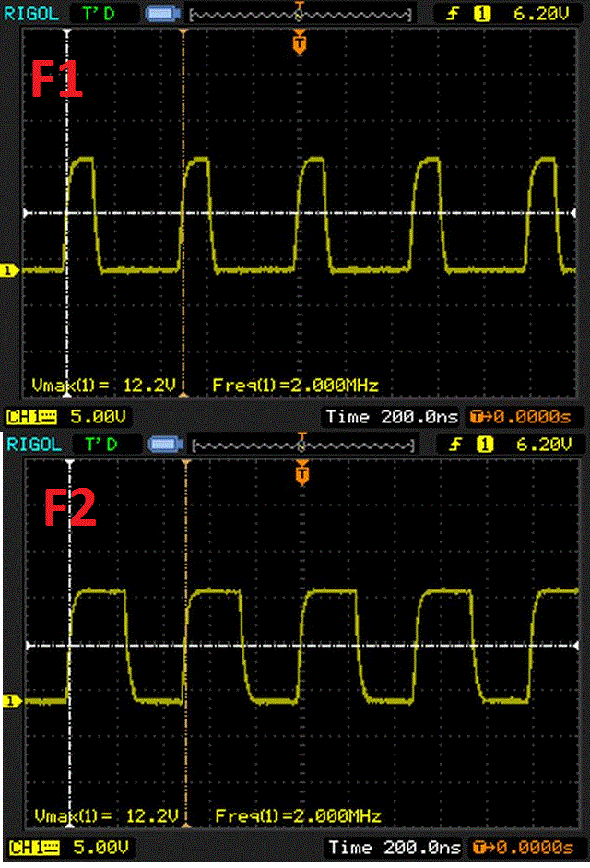Click the RIGOL logo in the F1 capture
Screen dimensions: 590x868
[x=33, y=14]
